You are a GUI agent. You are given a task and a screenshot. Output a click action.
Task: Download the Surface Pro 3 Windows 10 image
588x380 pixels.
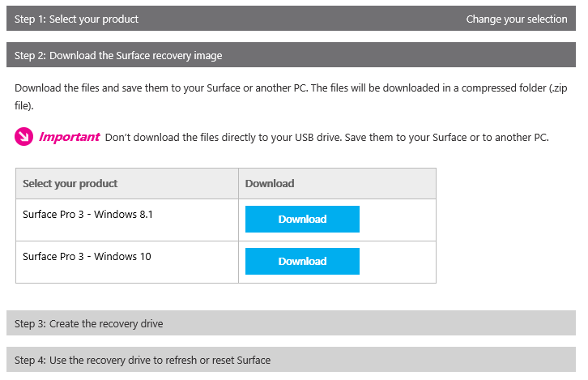pyautogui.click(x=302, y=262)
